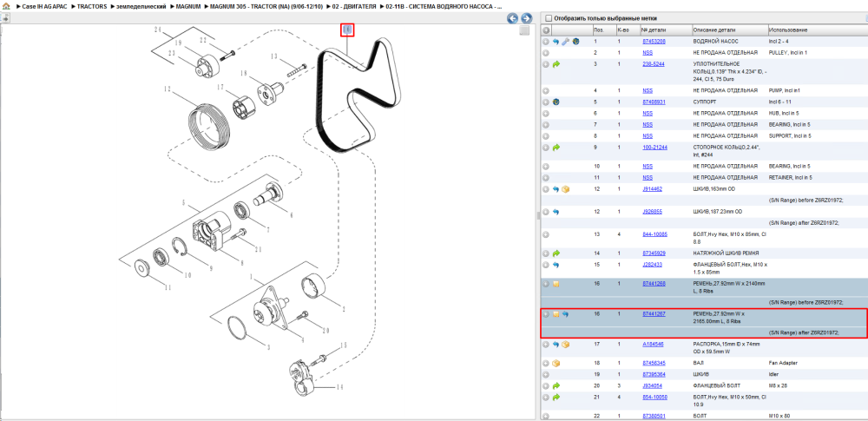Image resolution: width=868 pixels, height=421 pixels.
Task: Click box icon for ВАЛ row
Action: click(556, 363)
